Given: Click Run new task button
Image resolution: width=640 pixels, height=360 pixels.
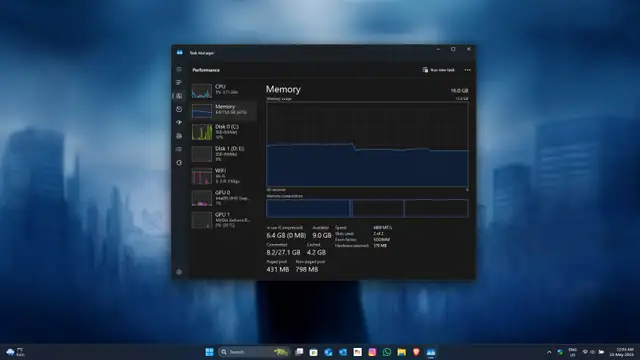Looking at the screenshot, I should 438,70.
